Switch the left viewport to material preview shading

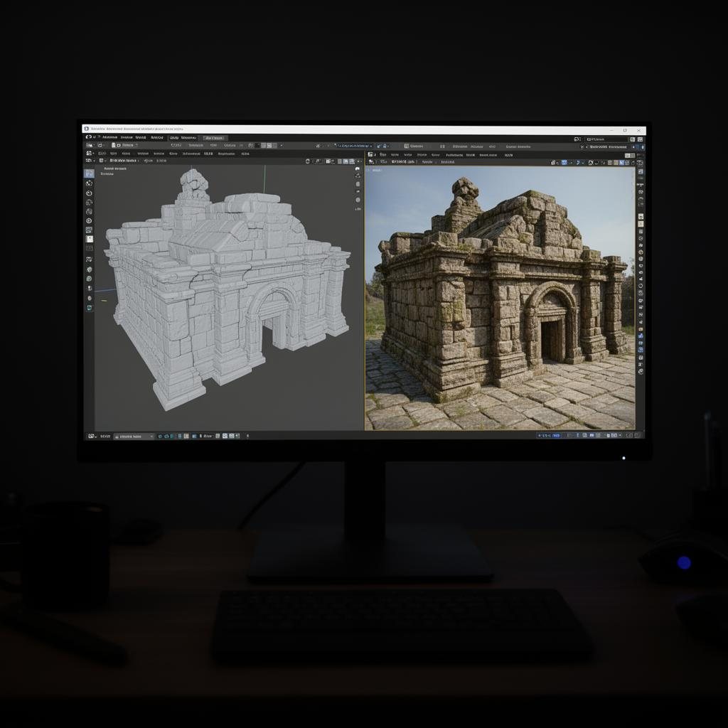point(351,161)
